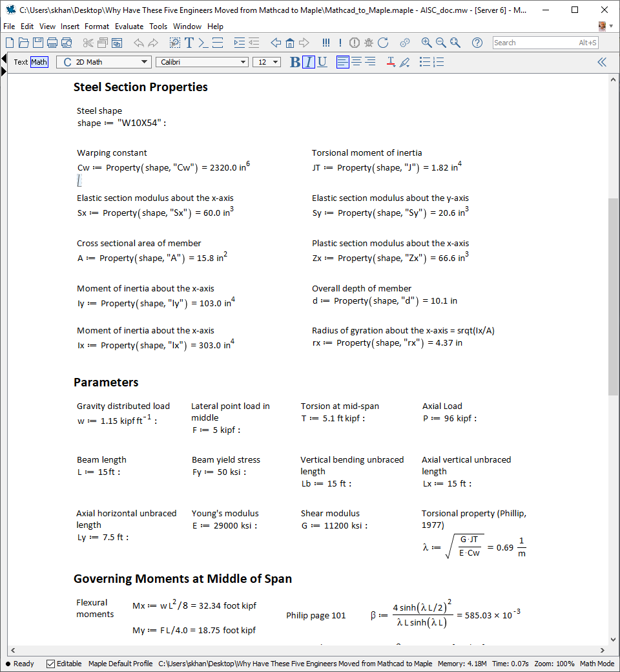Expand side palettes with the right-pointing triangle
620x672 pixels.
[4, 72]
